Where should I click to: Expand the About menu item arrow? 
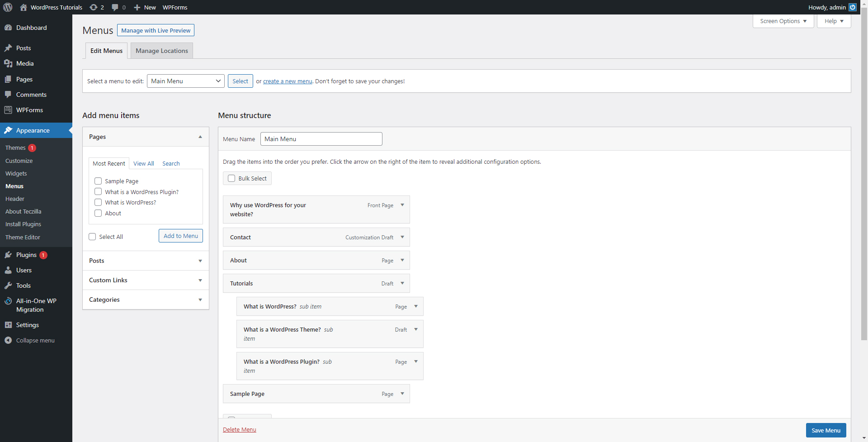pyautogui.click(x=402, y=260)
